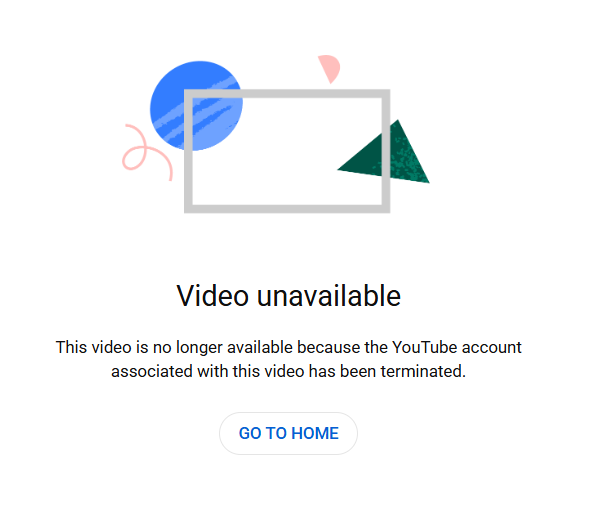Screen dimensions: 600x526
Task: Select the word "YouTube" in the message
Action: (x=425, y=347)
